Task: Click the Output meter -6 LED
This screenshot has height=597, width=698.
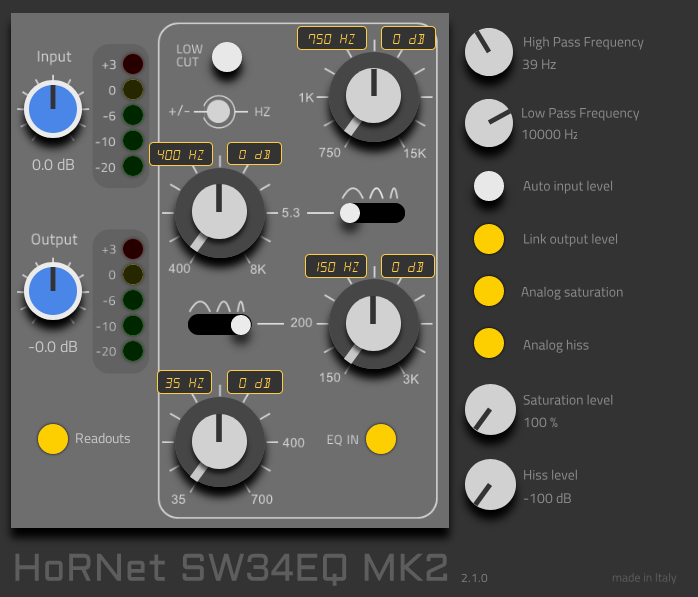Action: (x=133, y=300)
